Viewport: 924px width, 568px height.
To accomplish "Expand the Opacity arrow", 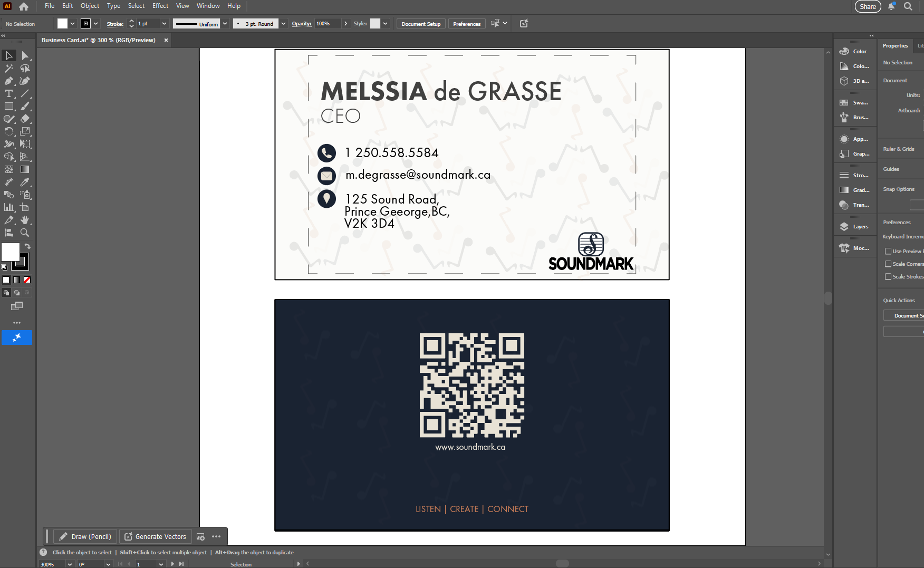I will tap(345, 24).
